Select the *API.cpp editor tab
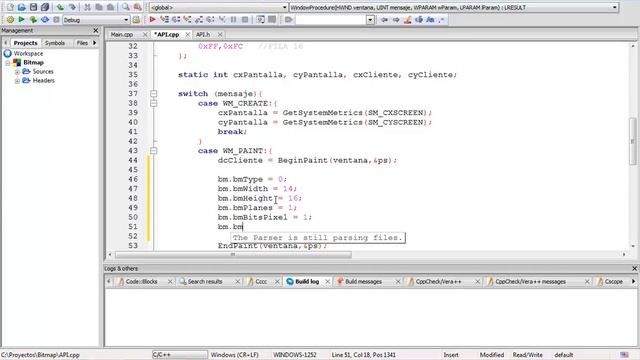640x360 pixels. tap(167, 35)
